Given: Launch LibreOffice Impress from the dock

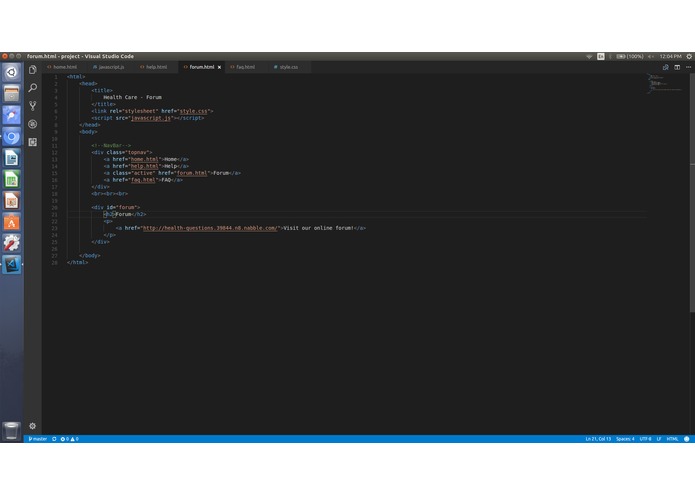Looking at the screenshot, I should click(x=12, y=201).
